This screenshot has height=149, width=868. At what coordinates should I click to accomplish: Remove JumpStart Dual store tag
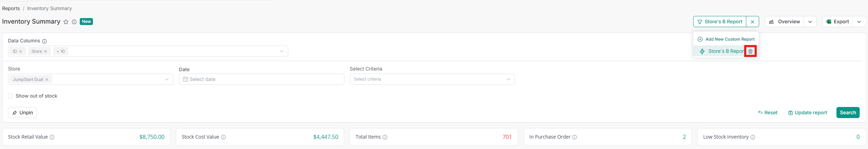point(47,80)
